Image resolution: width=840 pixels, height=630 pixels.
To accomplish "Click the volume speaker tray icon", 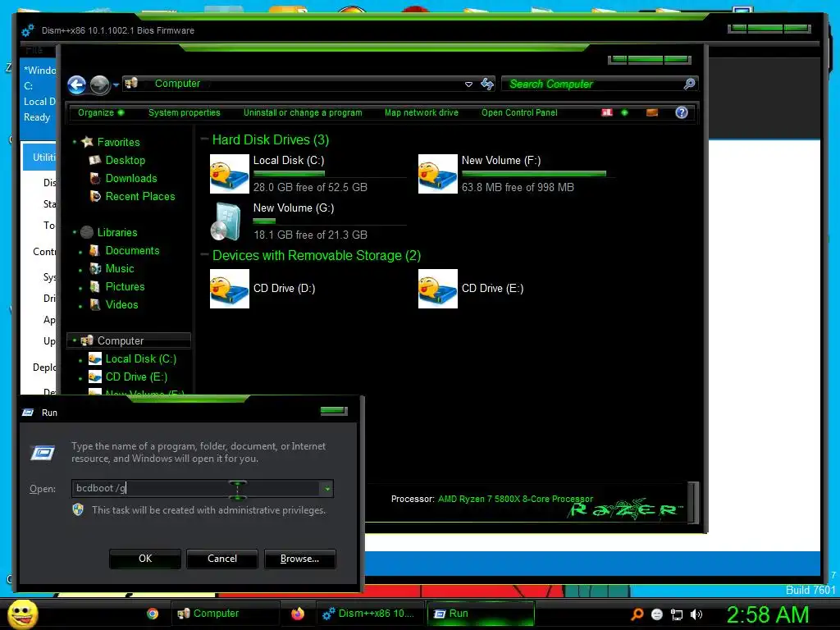I will [x=696, y=615].
